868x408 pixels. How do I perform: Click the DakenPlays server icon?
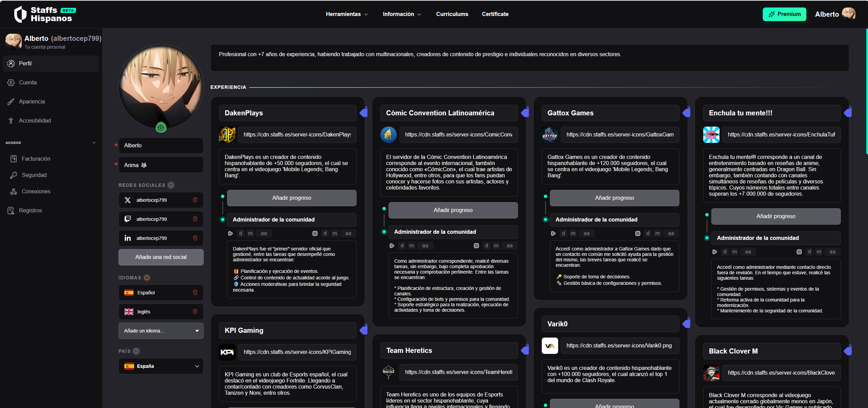[x=227, y=135]
